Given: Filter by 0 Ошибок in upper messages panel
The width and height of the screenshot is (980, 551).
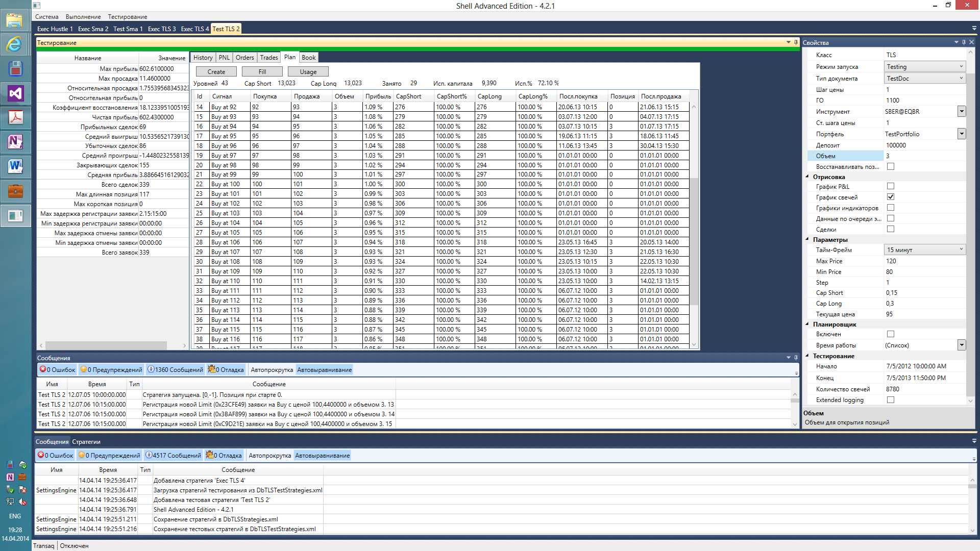Looking at the screenshot, I should (x=57, y=370).
